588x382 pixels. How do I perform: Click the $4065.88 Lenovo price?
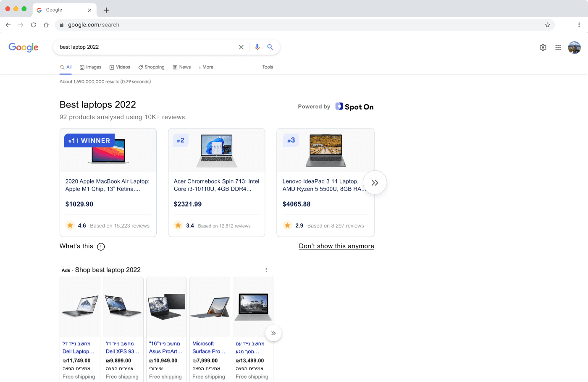pos(297,204)
